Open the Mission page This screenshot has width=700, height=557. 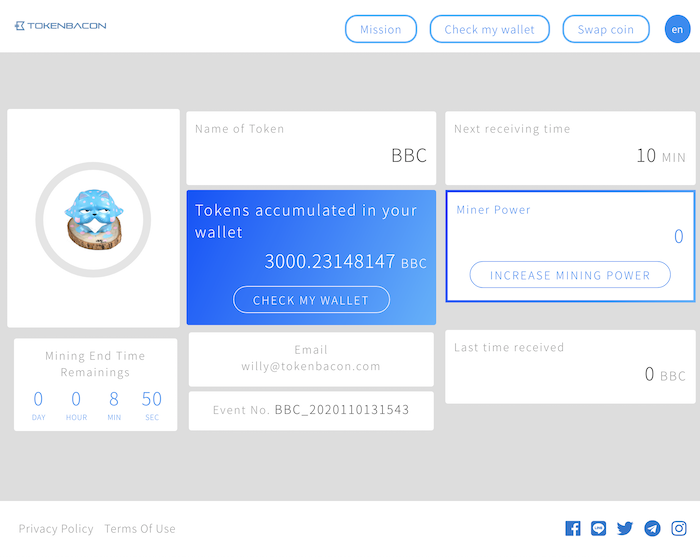pos(381,29)
